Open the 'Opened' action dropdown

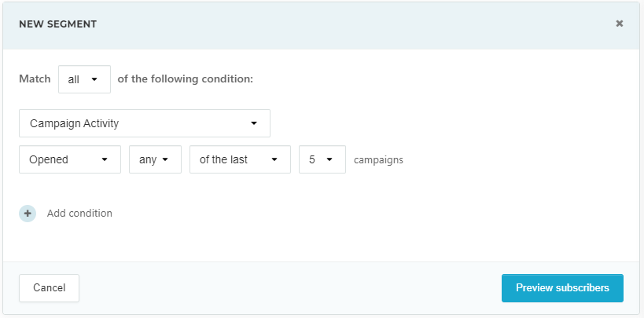69,159
